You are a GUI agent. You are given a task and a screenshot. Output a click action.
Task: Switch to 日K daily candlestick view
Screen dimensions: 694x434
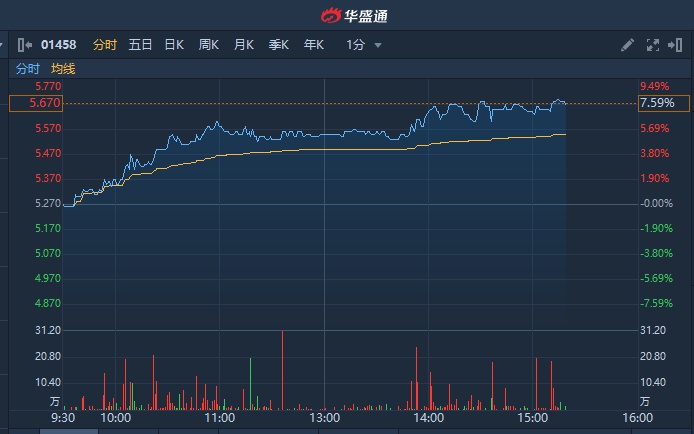[174, 45]
